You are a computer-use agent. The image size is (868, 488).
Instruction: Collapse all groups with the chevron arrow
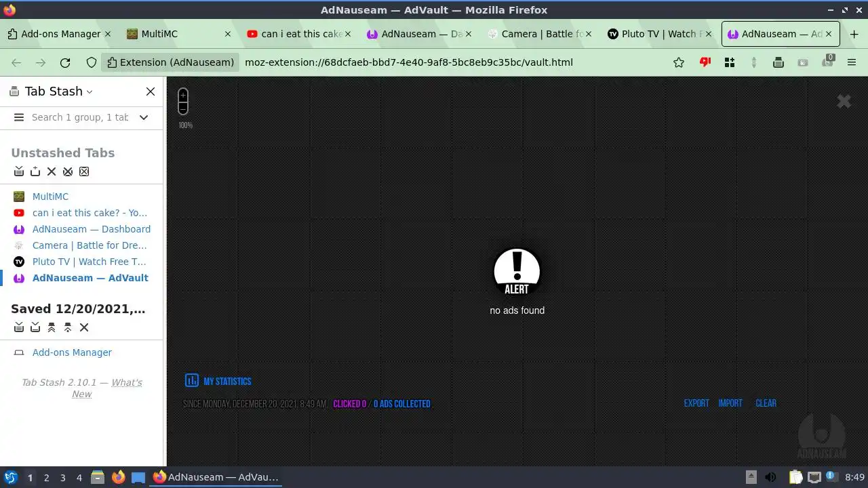click(x=144, y=117)
